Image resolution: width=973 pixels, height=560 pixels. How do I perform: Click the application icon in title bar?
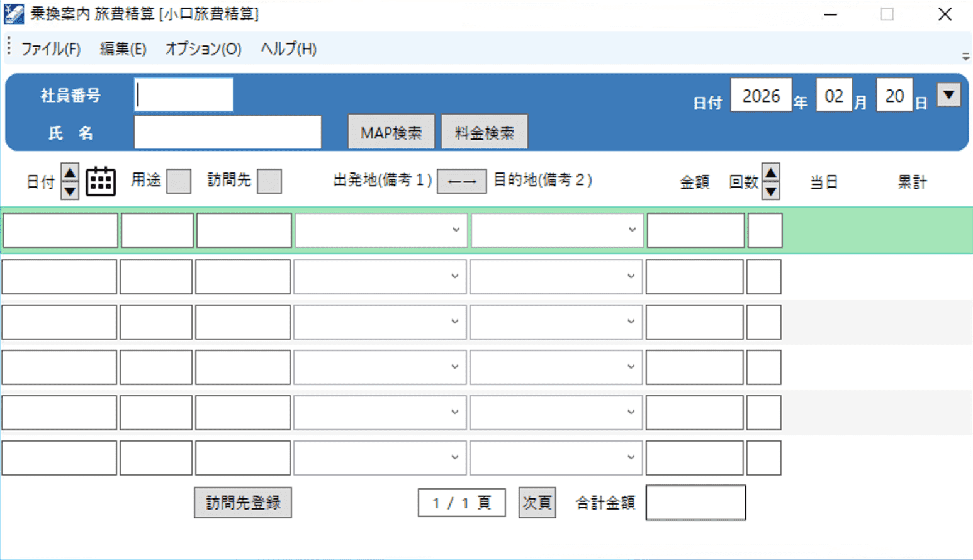14,14
